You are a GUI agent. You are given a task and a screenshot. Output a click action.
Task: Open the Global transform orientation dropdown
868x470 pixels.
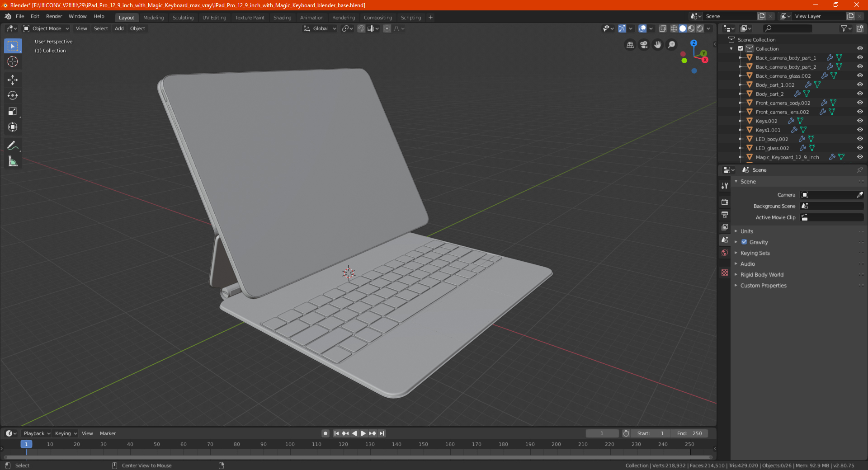click(320, 28)
